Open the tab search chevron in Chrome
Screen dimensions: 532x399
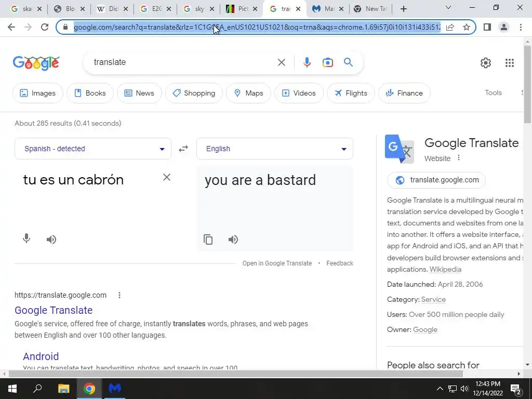[x=448, y=7]
